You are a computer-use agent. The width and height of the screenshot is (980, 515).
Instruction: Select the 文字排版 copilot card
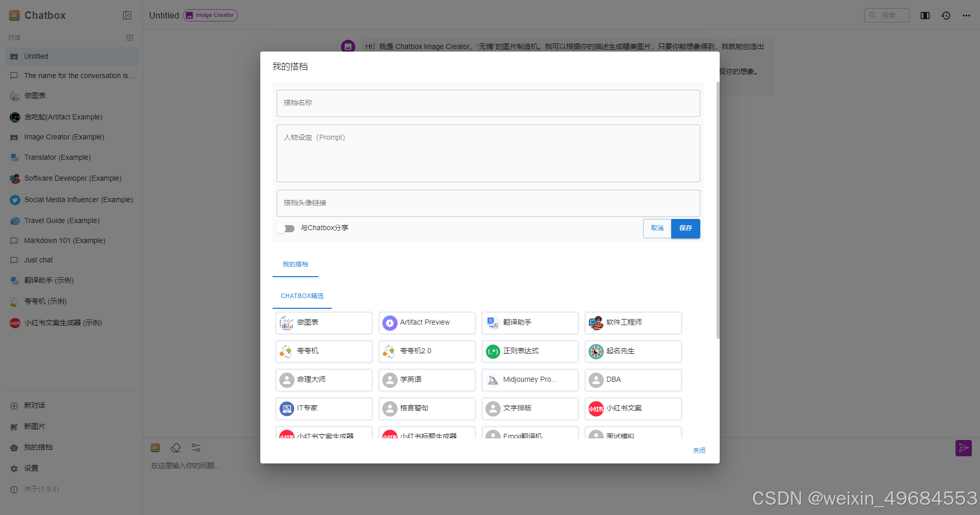click(530, 408)
